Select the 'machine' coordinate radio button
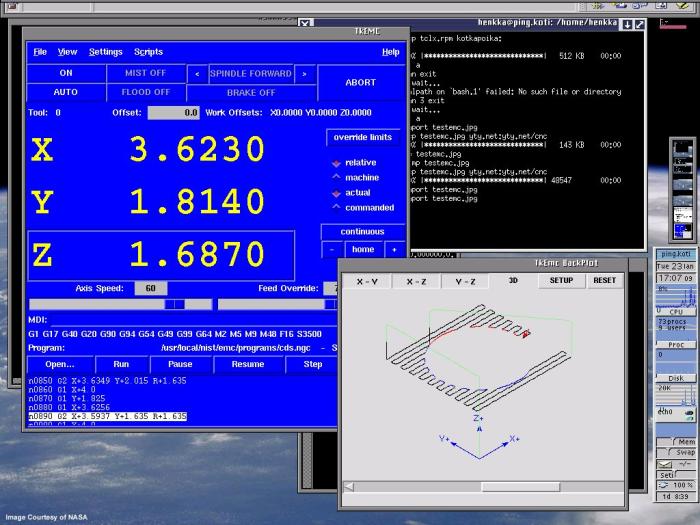 pyautogui.click(x=337, y=177)
